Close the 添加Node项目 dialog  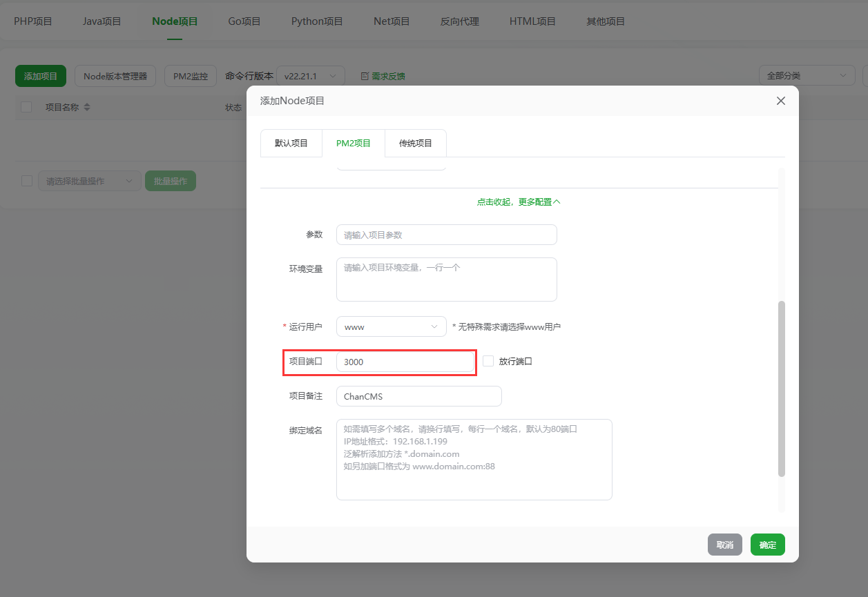pyautogui.click(x=780, y=101)
